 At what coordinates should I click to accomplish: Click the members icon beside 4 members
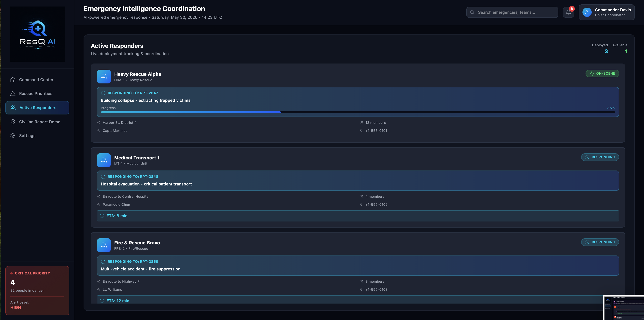[x=361, y=196]
